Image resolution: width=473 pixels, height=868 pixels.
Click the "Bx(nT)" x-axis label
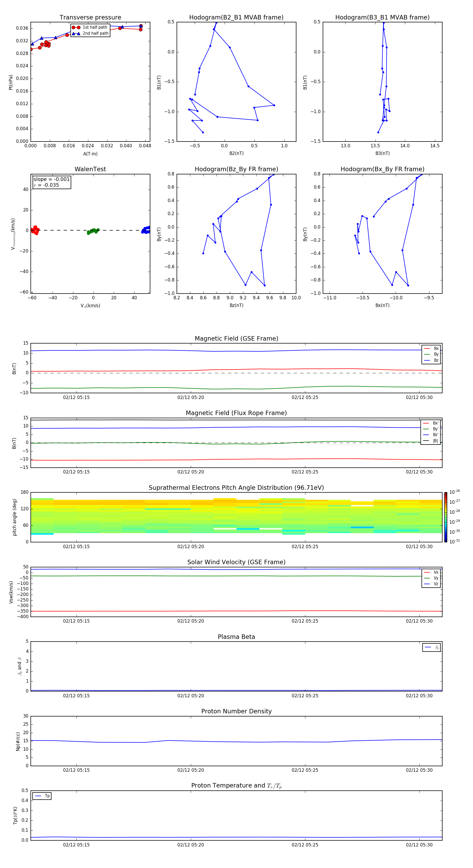[x=382, y=305]
